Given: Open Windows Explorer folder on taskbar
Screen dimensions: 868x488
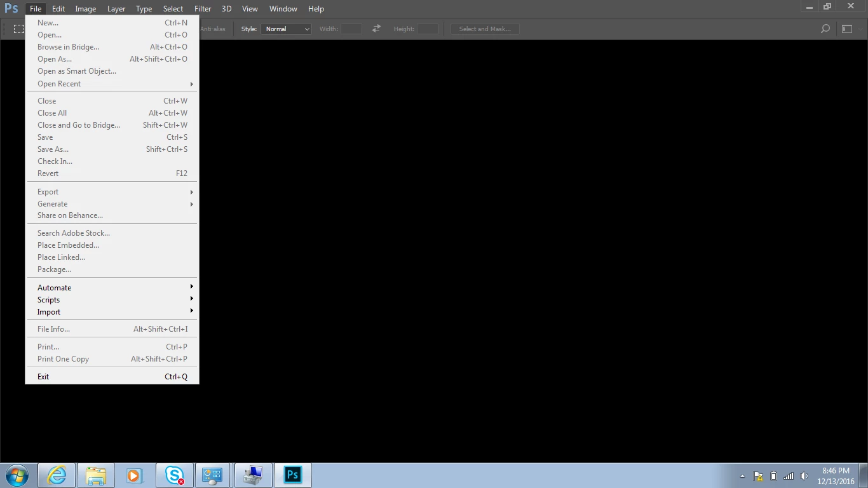Looking at the screenshot, I should [x=96, y=475].
